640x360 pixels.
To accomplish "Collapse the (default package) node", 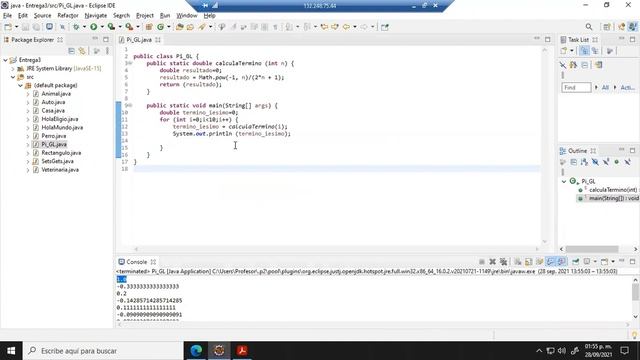I will pos(20,85).
